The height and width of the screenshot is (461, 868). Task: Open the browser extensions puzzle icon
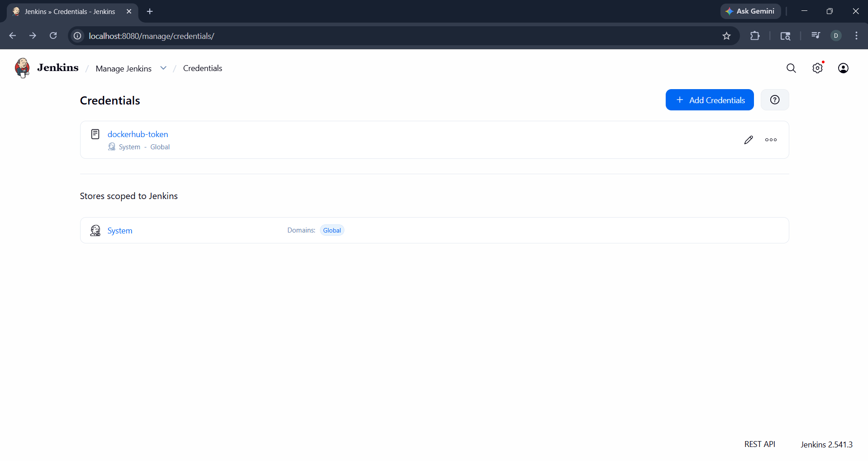tap(755, 36)
